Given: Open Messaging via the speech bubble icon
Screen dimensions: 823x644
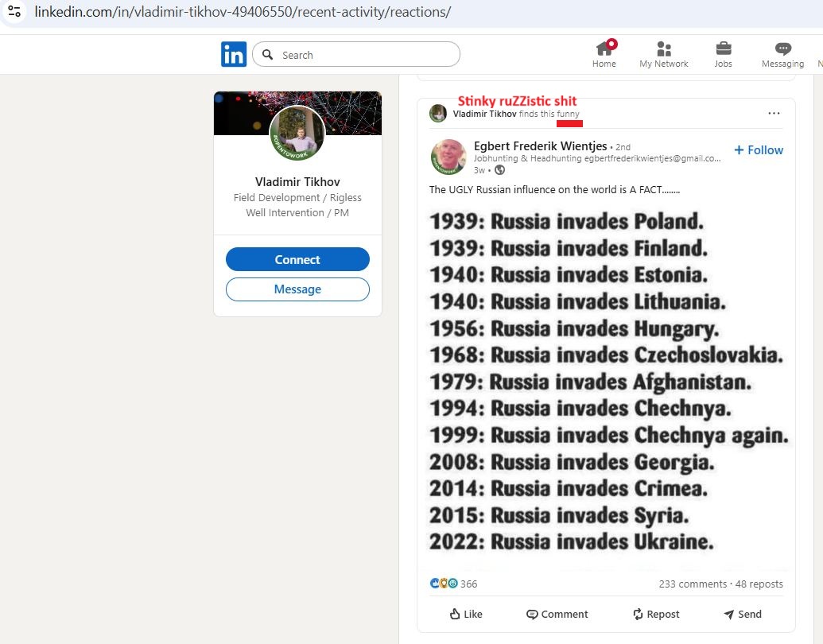Looking at the screenshot, I should [782, 48].
